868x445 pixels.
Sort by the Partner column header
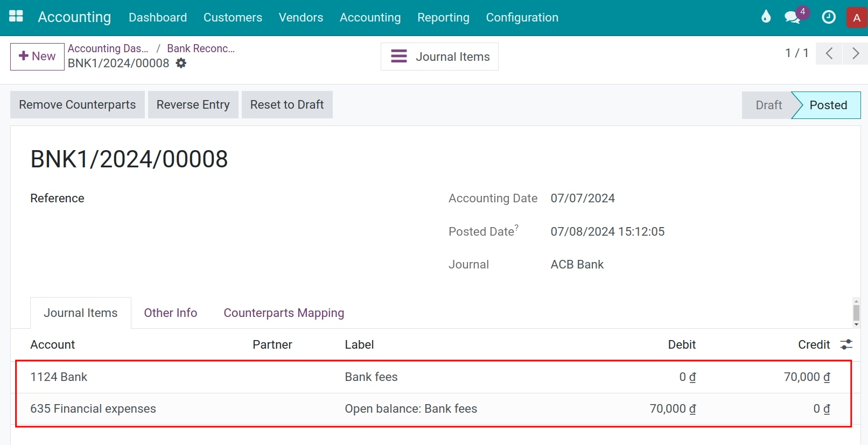coord(272,344)
